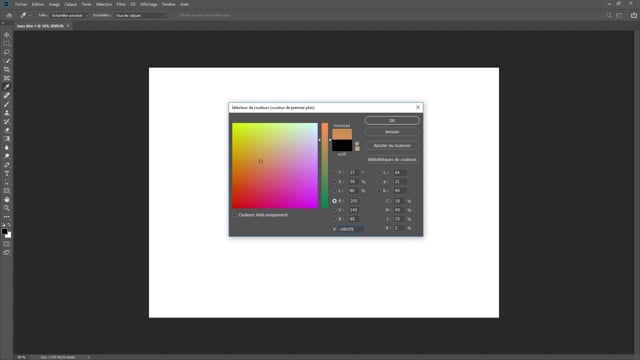Select the History Brush tool

pos(7,122)
